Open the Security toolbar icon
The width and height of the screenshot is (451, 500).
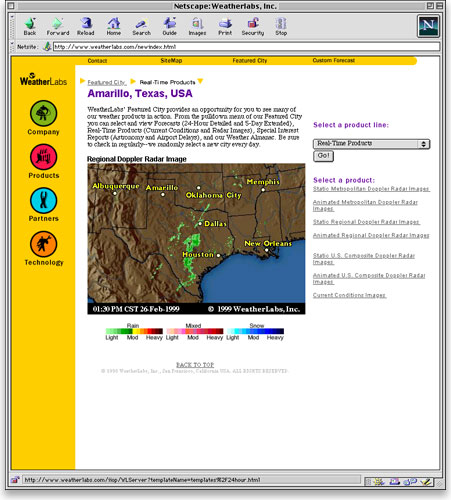click(x=253, y=23)
